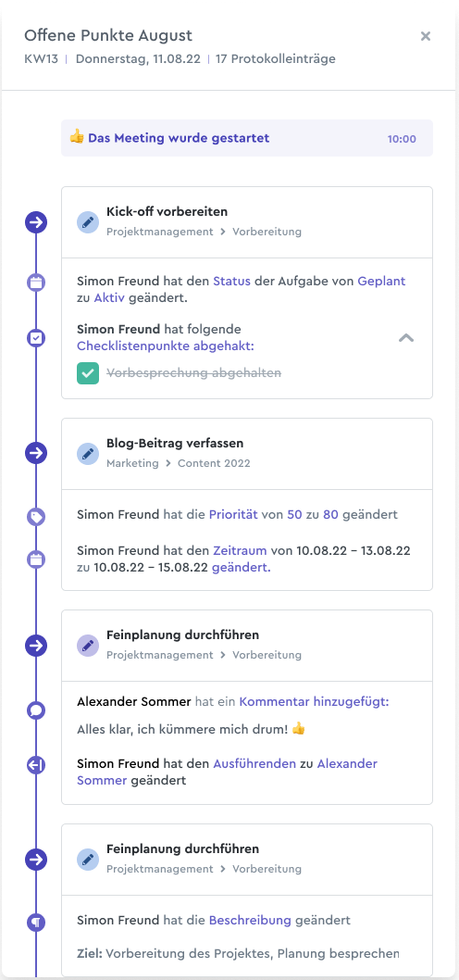
Task: Toggle the Vorbesprechung abgehalten checkbox
Action: [87, 373]
